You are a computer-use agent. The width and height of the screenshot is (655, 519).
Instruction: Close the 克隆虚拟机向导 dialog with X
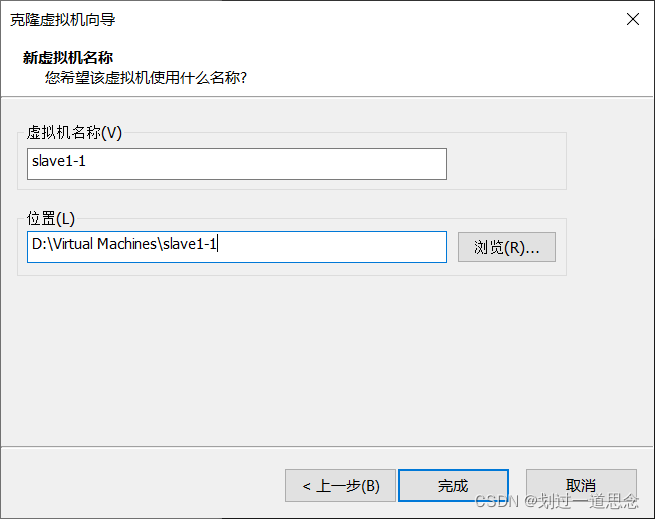point(633,19)
